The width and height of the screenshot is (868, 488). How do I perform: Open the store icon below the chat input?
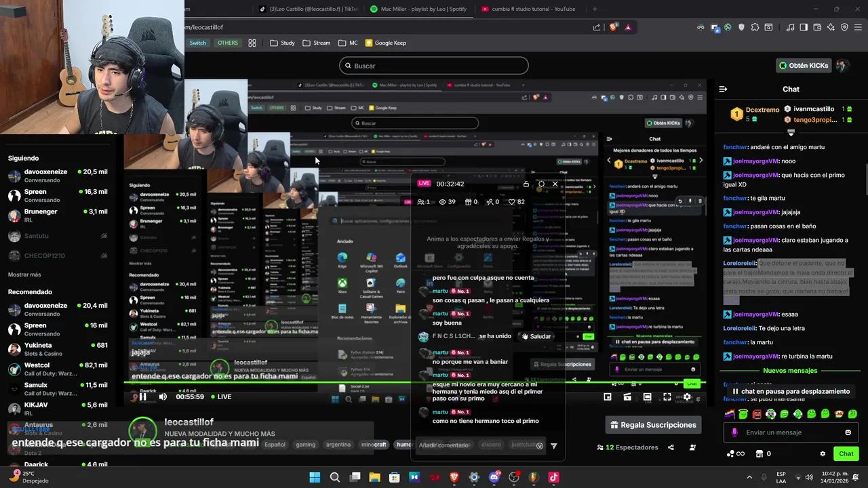tap(759, 453)
